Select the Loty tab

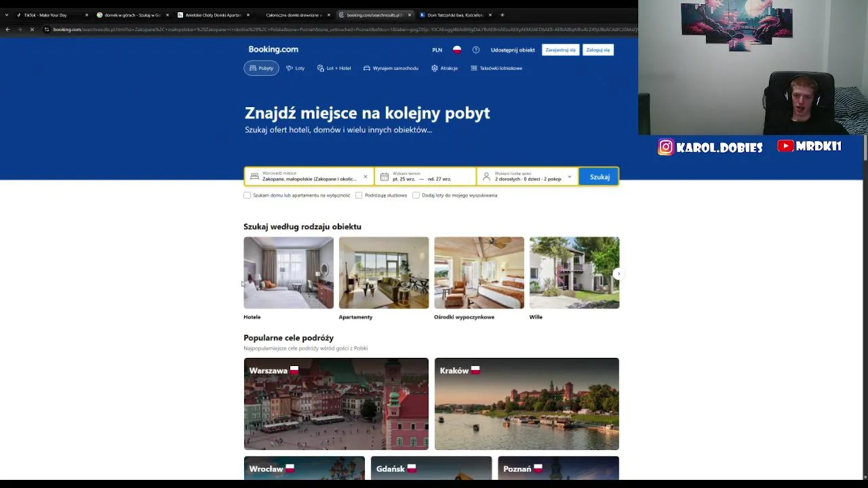295,68
